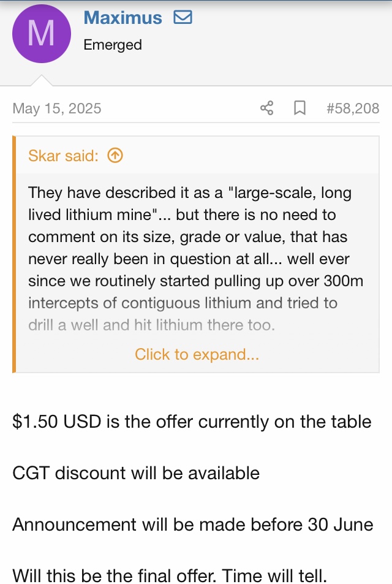Click the "CGT discount will be available" line
The width and height of the screenshot is (392, 584).
136,473
